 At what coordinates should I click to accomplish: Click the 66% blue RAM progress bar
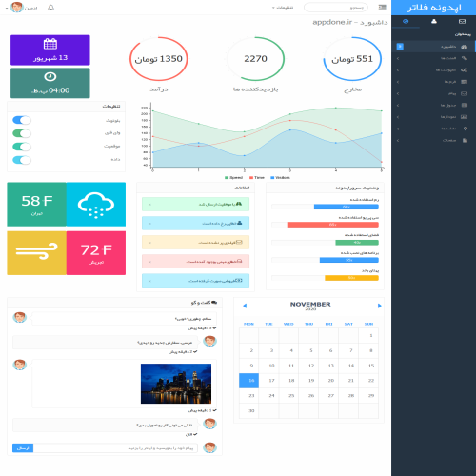(347, 207)
